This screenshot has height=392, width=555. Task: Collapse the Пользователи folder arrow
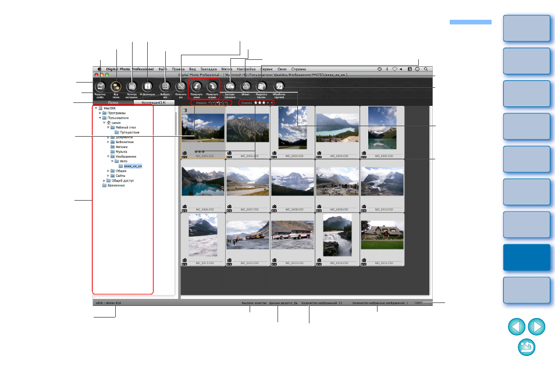click(x=100, y=118)
